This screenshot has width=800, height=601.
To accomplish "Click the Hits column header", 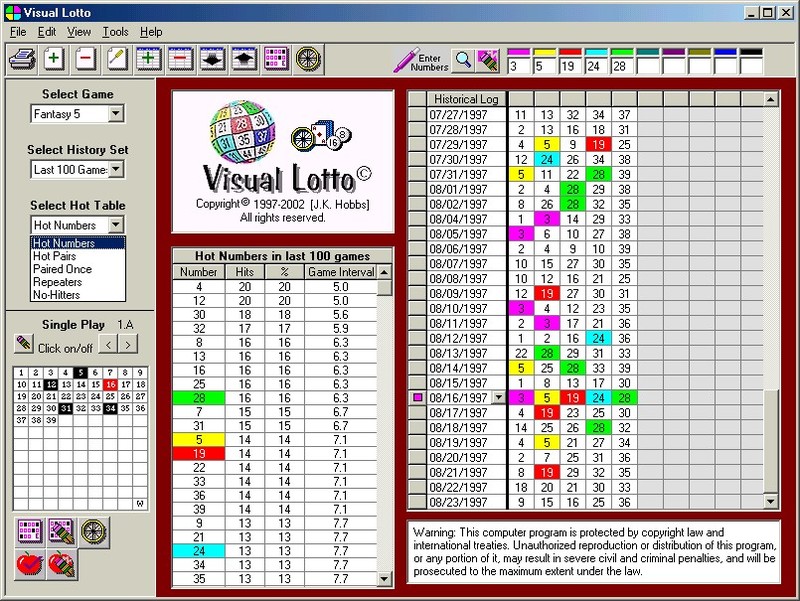I will tap(244, 272).
